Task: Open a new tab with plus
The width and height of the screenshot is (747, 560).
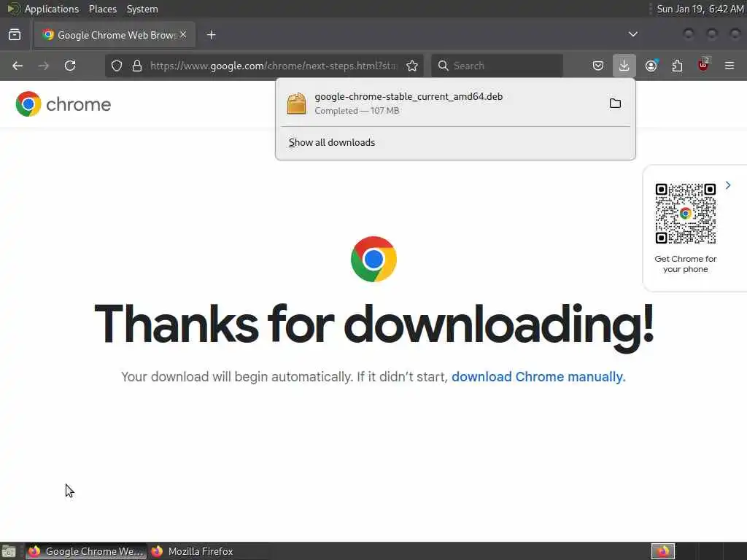Action: (x=212, y=35)
